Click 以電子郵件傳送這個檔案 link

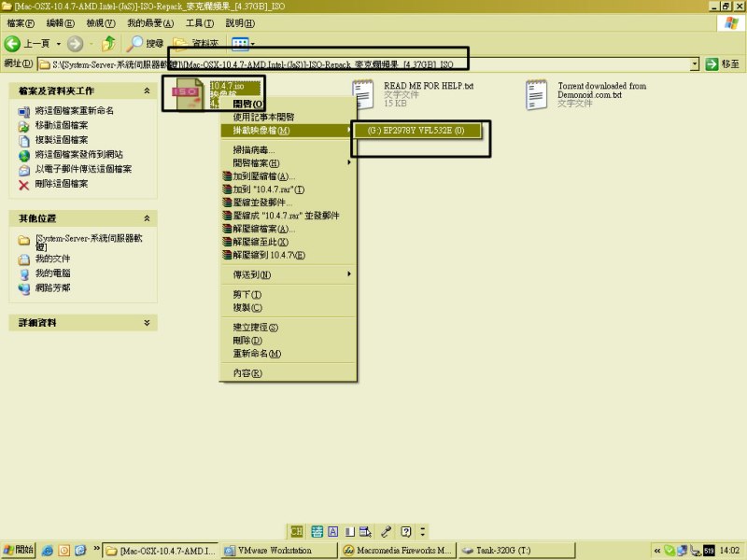(83, 169)
